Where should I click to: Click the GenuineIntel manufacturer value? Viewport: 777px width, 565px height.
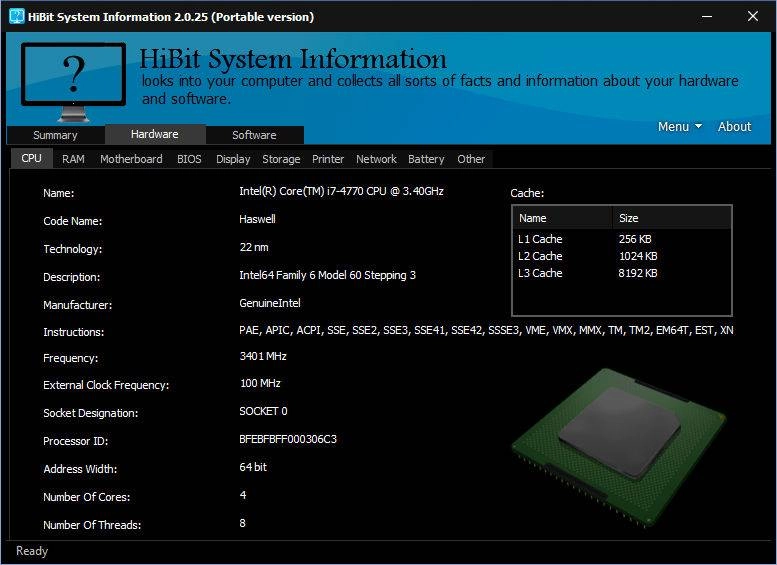(x=270, y=303)
